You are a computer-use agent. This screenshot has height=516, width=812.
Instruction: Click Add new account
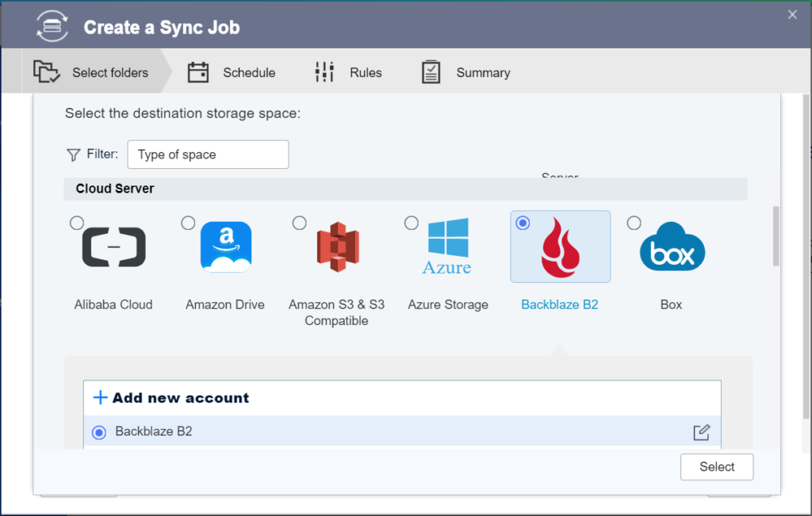pyautogui.click(x=181, y=397)
